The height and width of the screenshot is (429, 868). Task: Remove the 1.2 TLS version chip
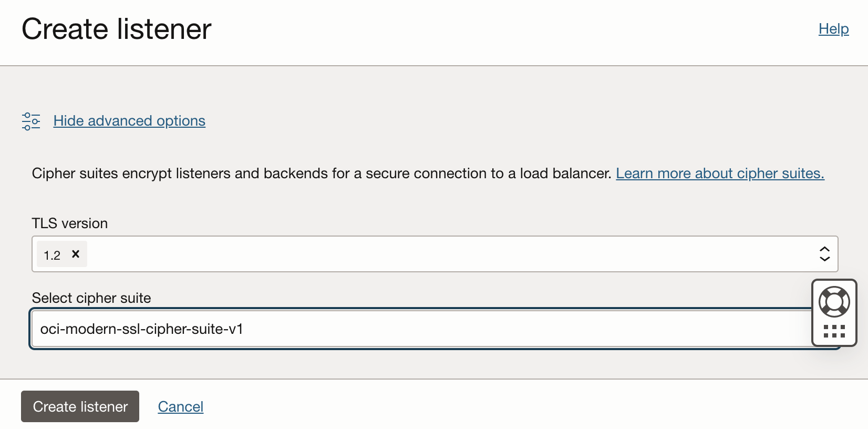coord(76,254)
